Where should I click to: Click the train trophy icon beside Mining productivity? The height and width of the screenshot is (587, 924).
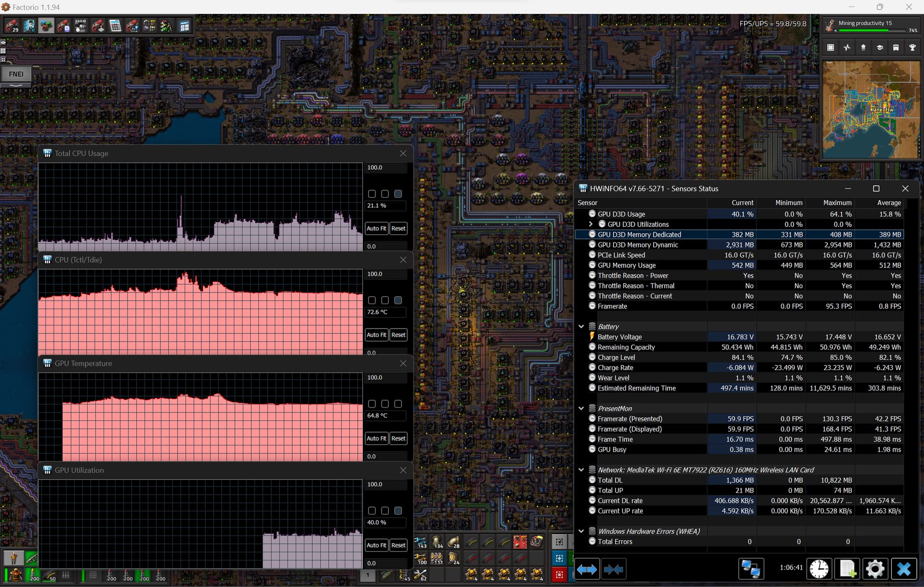pos(830,26)
